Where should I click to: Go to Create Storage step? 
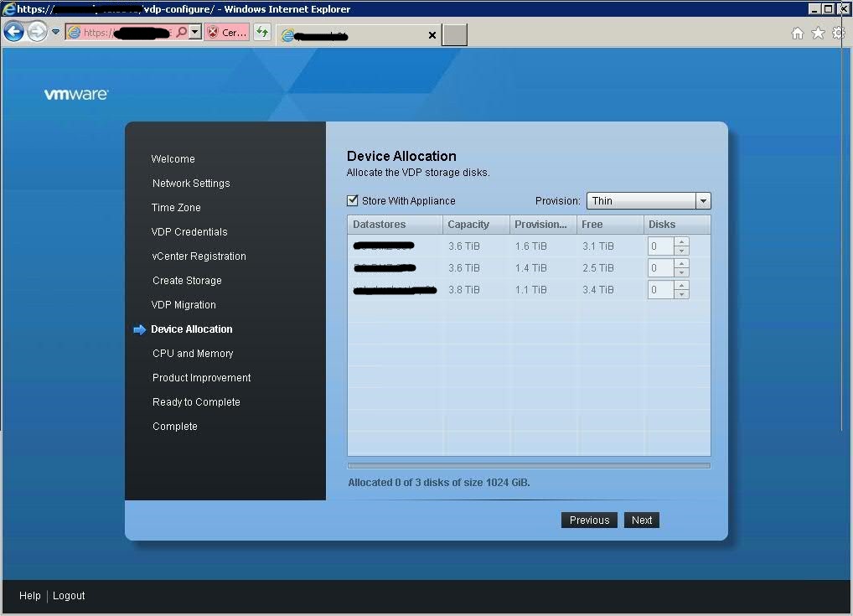pos(187,281)
